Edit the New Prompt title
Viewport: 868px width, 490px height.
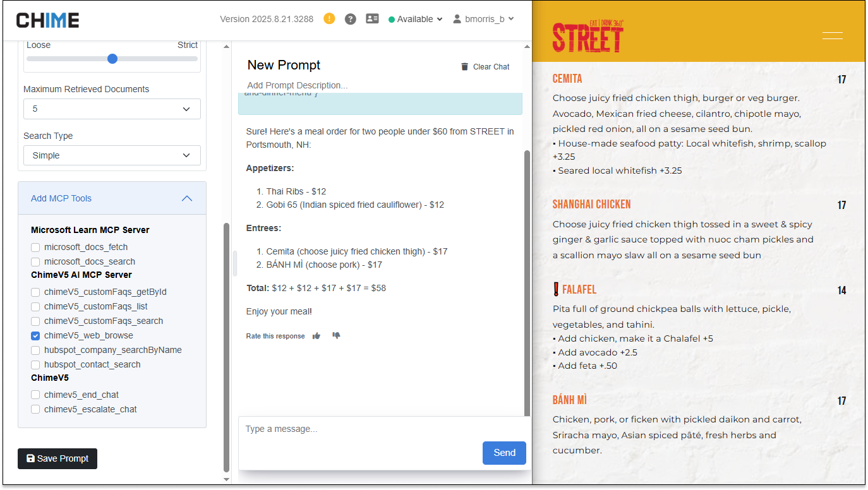point(284,65)
